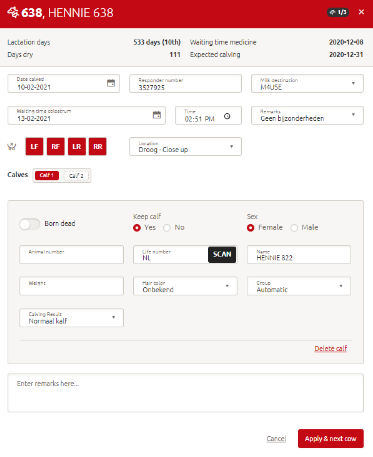Viewport: 373px width, 457px height.
Task: Open the clock picker in Time field
Action: click(227, 116)
